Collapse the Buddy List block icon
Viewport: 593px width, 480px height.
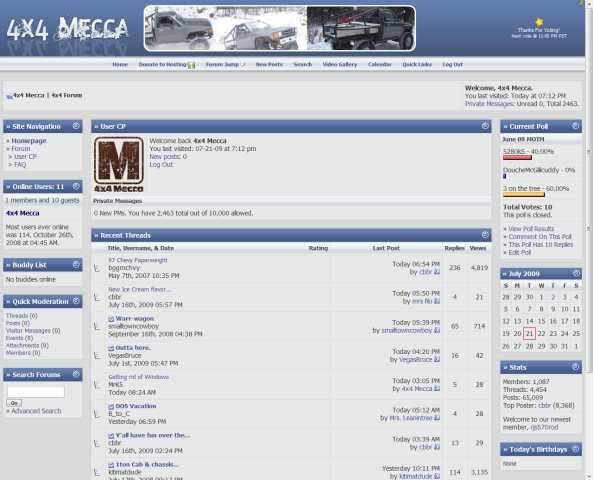[x=76, y=264]
